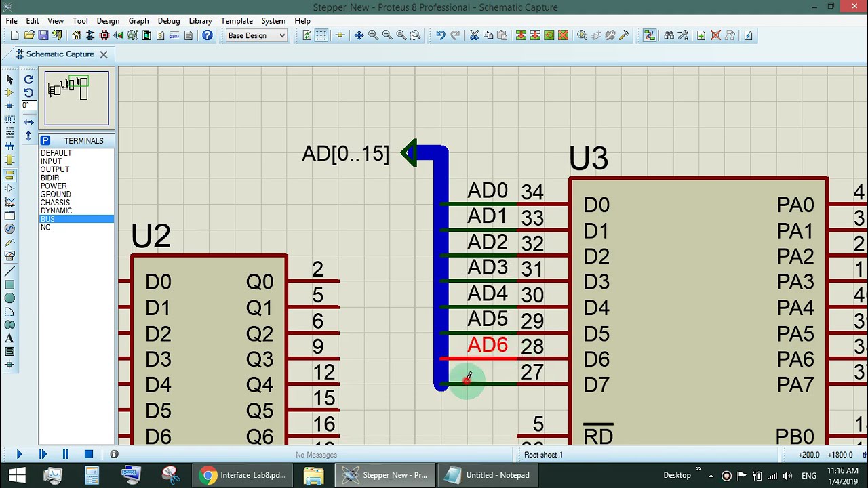Run the simulation with Play button
Image resolution: width=868 pixels, height=488 pixels.
pyautogui.click(x=19, y=454)
